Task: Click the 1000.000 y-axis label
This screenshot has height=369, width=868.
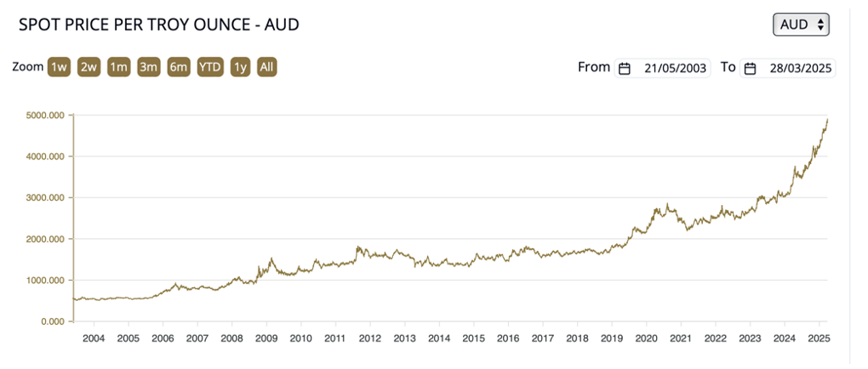Action: 44,281
